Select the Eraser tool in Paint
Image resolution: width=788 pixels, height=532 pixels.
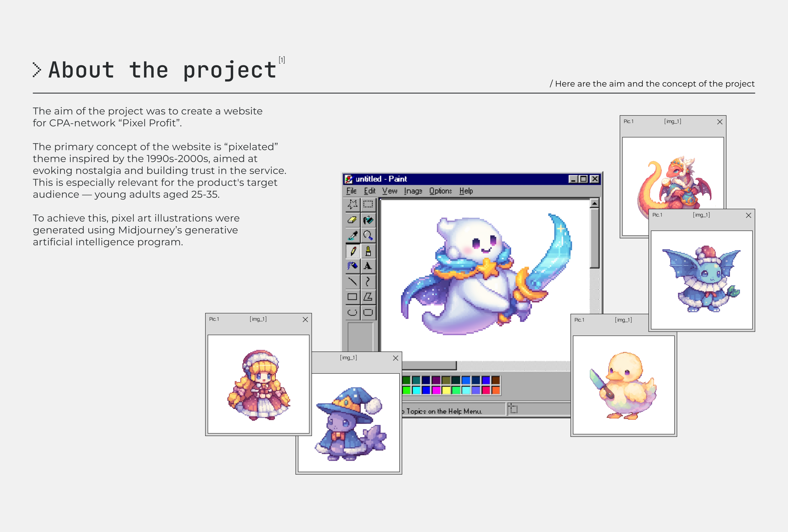[x=352, y=220]
